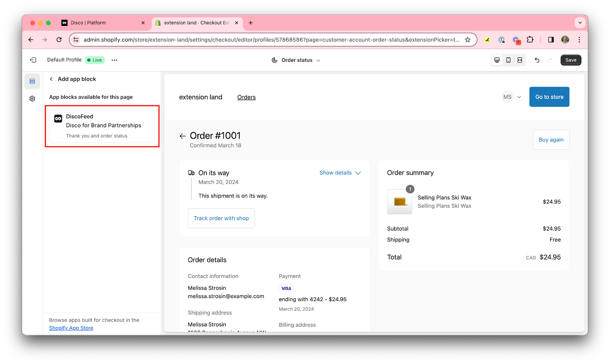
Task: Click the melissa.strosin@example.com email text
Action: click(x=226, y=297)
